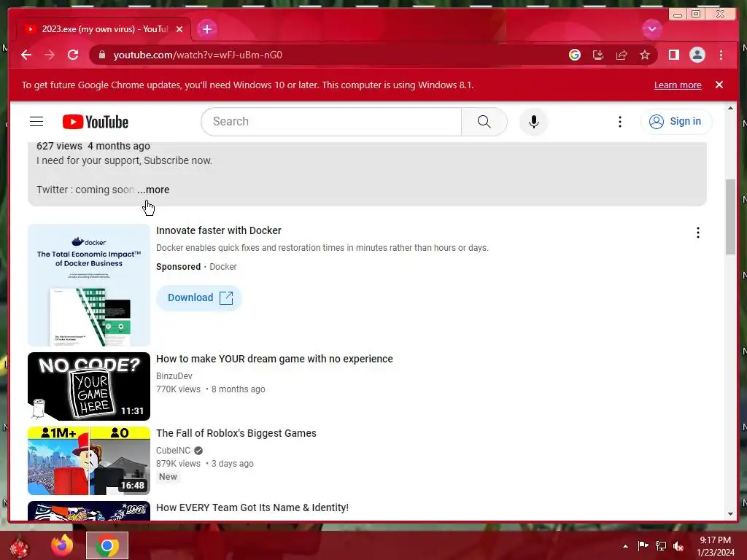Image resolution: width=747 pixels, height=560 pixels.
Task: Click the Docker advertiser name
Action: click(223, 267)
